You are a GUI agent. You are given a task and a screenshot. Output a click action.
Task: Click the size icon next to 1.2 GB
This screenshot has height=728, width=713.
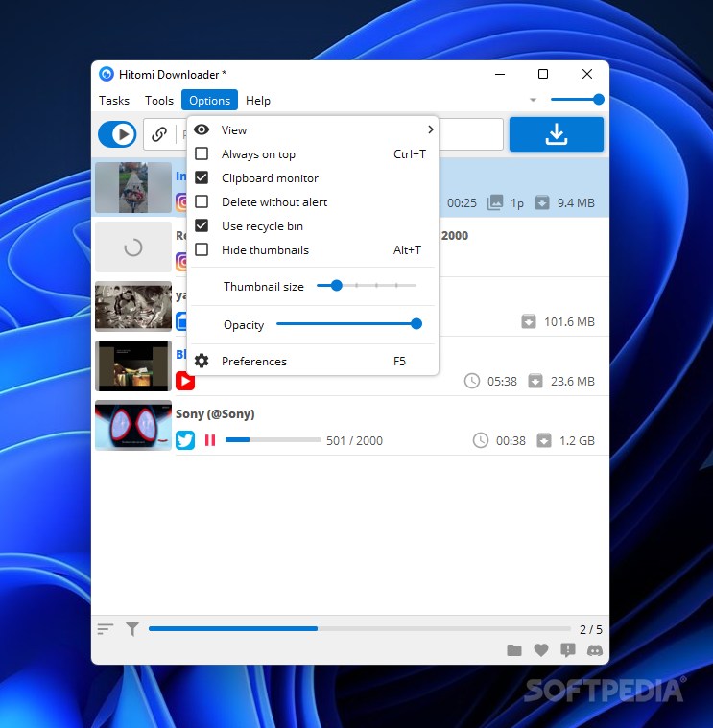point(544,440)
